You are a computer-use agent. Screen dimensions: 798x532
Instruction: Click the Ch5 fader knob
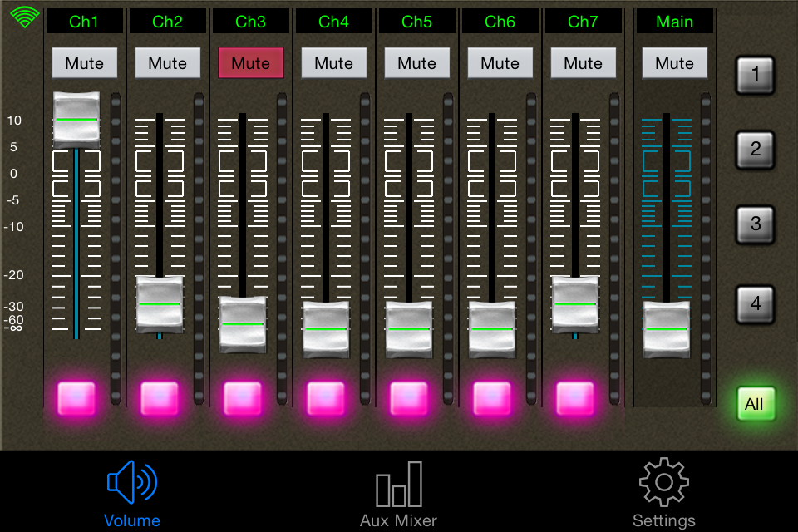tap(409, 329)
